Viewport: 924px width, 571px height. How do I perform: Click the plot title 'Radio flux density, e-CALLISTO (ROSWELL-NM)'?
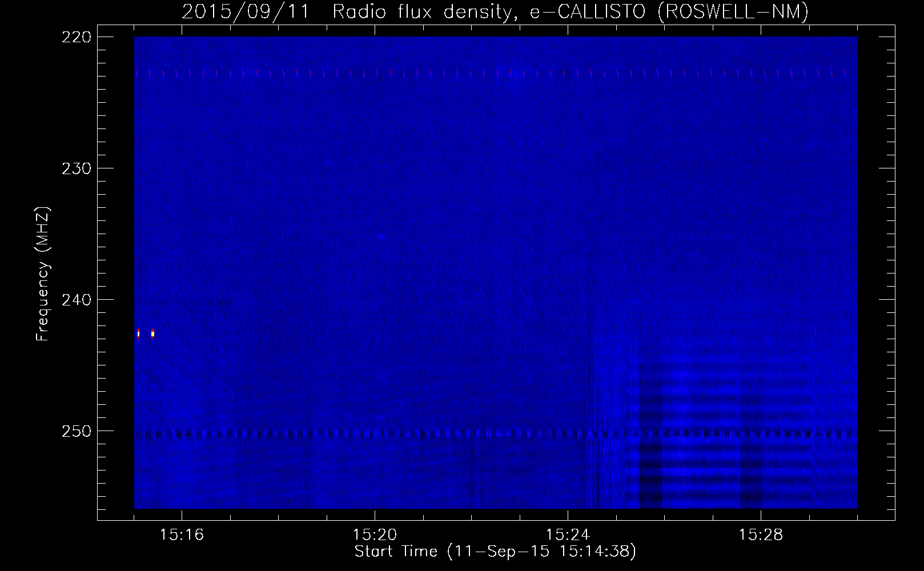(571, 11)
